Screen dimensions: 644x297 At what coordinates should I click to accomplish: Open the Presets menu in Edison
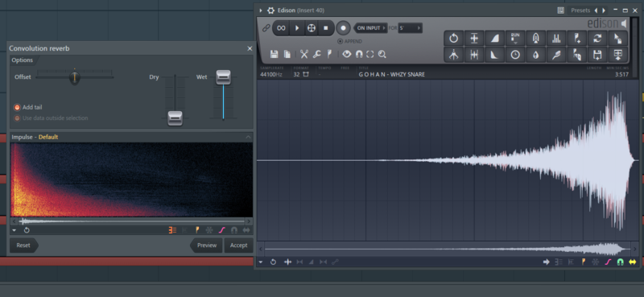point(580,10)
